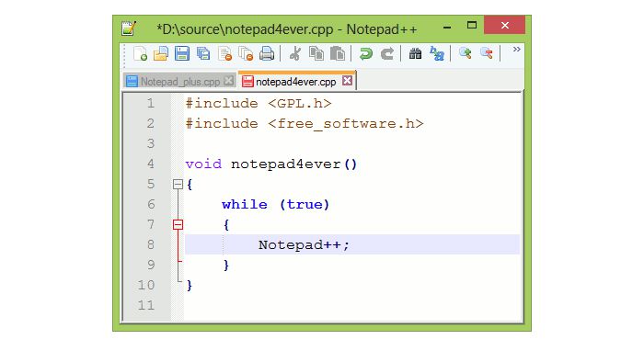The image size is (644, 362).
Task: Print the document with the printer icon
Action: (267, 53)
